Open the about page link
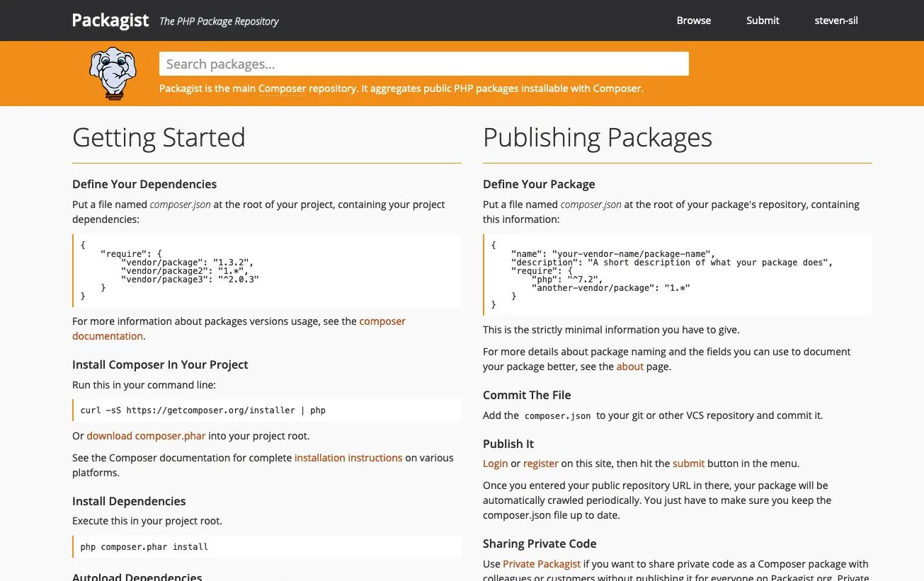This screenshot has height=581, width=924. (x=629, y=366)
